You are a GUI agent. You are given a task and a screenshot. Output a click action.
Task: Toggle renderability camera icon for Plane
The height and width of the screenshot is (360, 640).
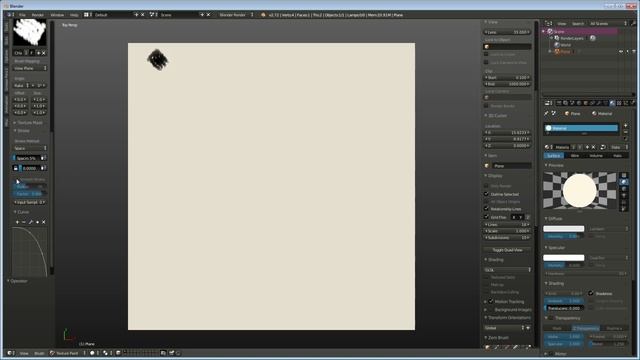(x=634, y=51)
